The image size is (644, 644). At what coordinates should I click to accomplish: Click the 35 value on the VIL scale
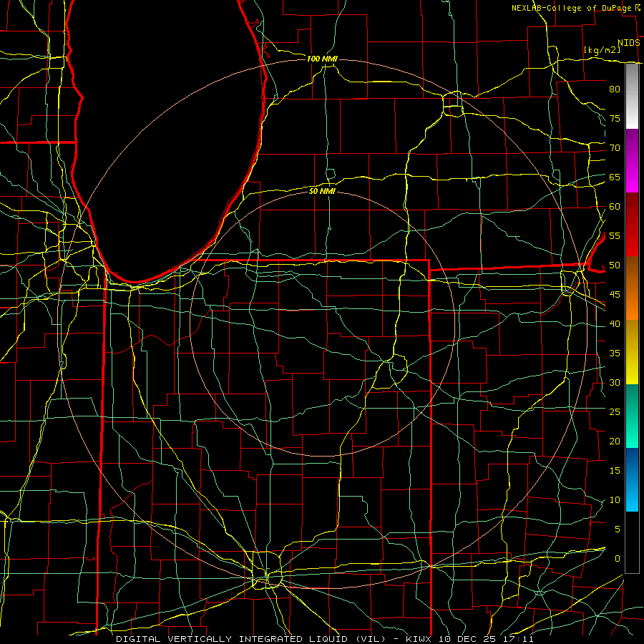(x=615, y=353)
